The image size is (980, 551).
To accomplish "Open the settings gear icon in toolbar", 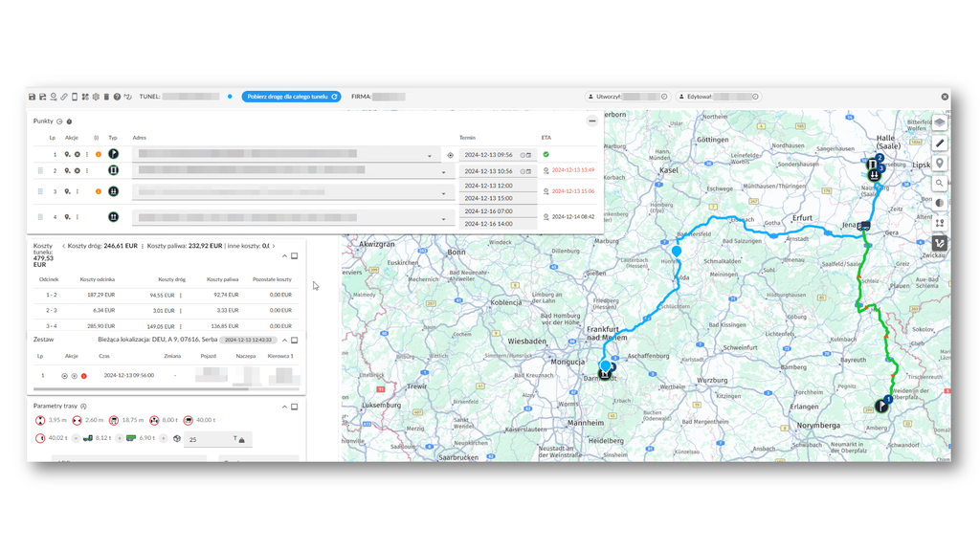I will click(x=96, y=97).
